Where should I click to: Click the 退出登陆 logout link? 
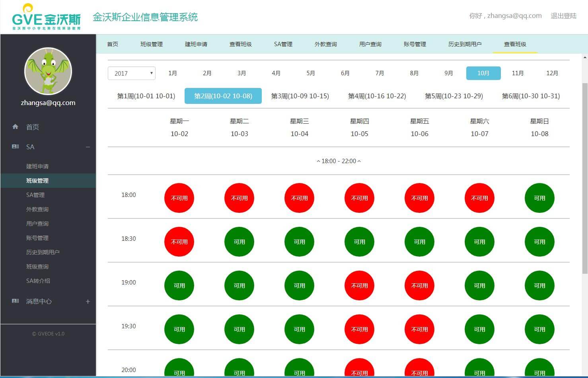coord(563,16)
